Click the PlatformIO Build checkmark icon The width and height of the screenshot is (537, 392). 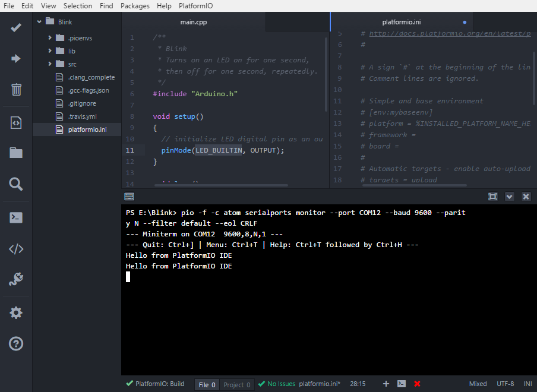[x=16, y=27]
